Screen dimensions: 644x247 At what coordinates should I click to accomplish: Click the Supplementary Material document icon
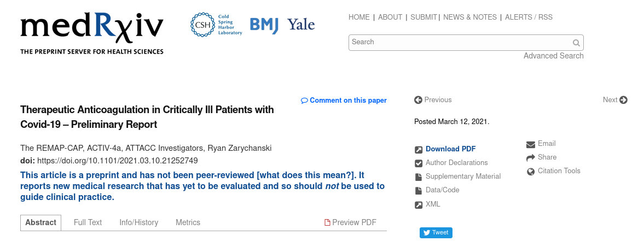(419, 177)
